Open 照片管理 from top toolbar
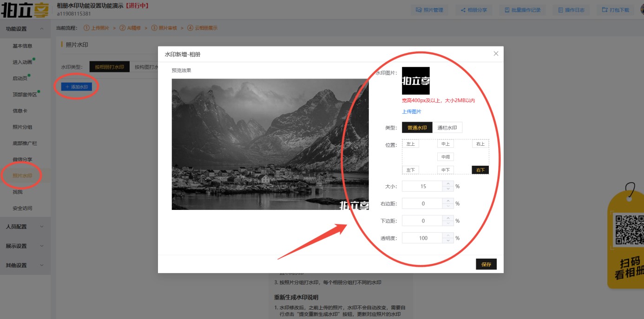 [429, 10]
